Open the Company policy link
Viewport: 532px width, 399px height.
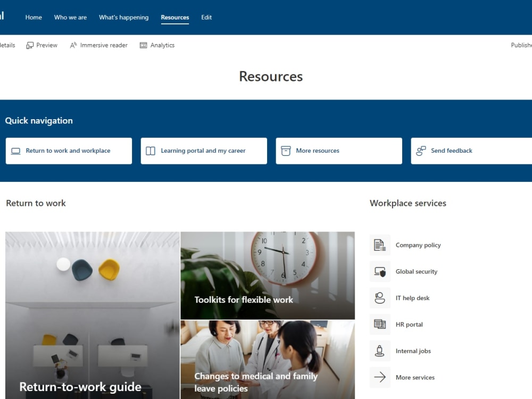418,245
